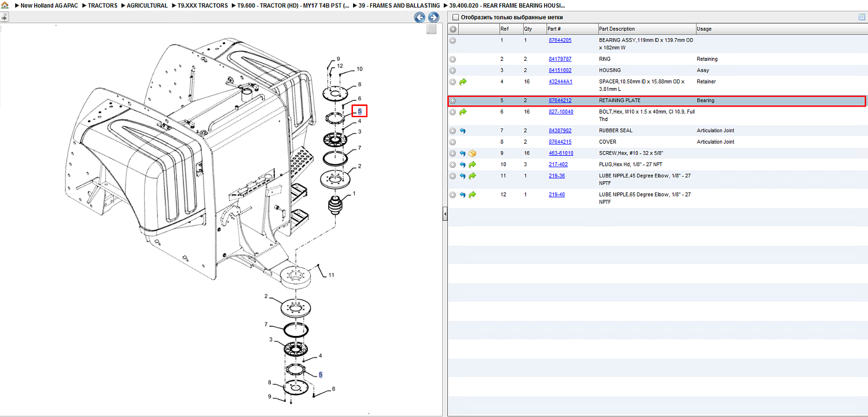Add RING row using its plus icon
Viewport: 868px width, 417px height.
(x=453, y=59)
